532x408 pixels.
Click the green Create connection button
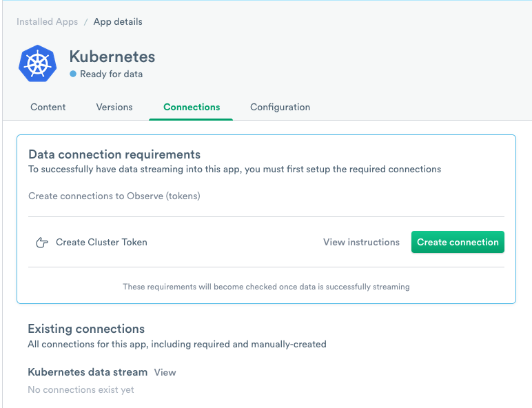point(458,242)
